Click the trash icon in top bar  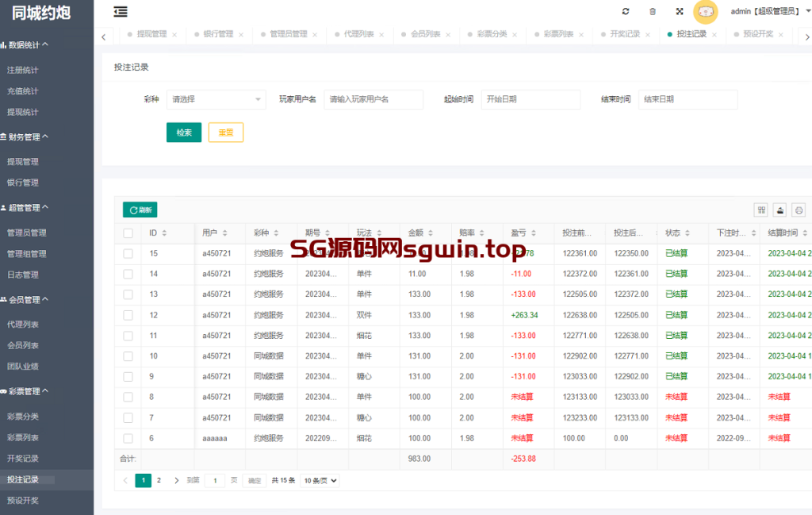pyautogui.click(x=653, y=12)
